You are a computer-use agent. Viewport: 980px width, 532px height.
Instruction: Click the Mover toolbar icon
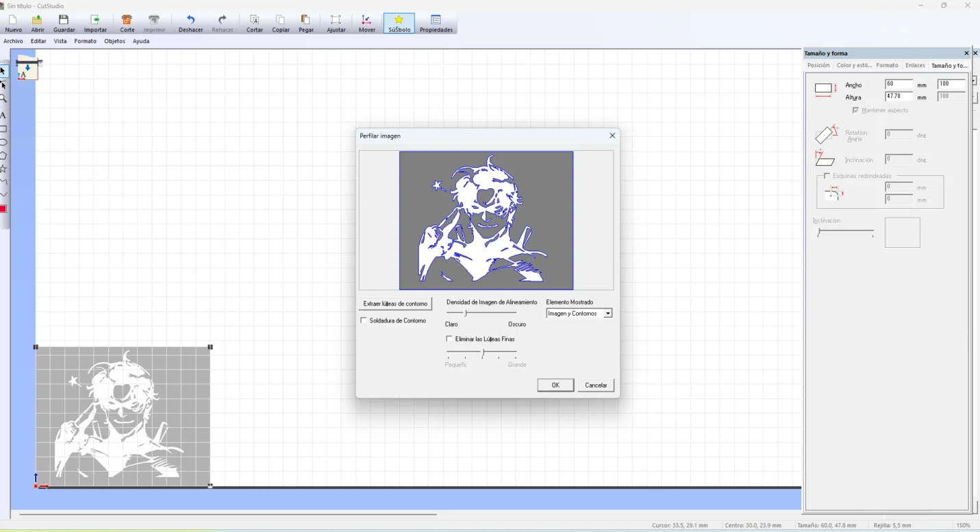367,23
